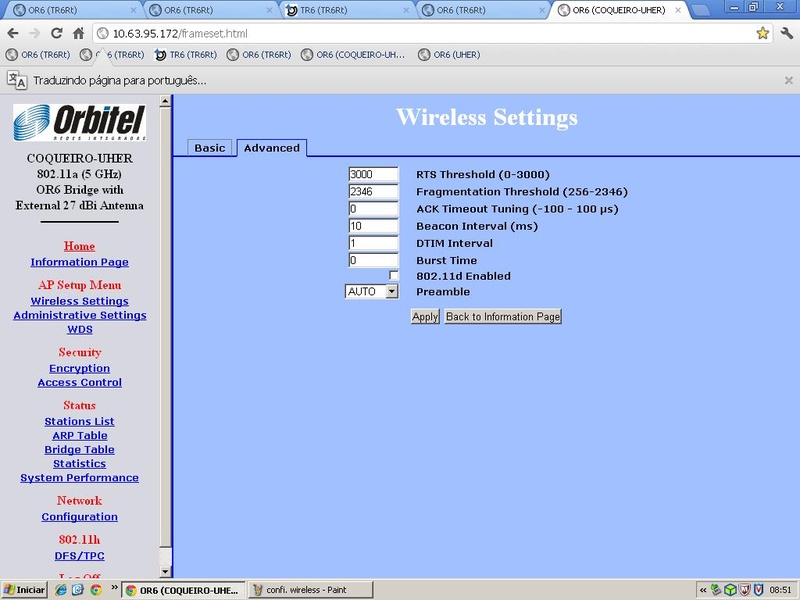Image resolution: width=800 pixels, height=600 pixels.
Task: Click the Fragmentation Threshold input field
Action: [373, 191]
